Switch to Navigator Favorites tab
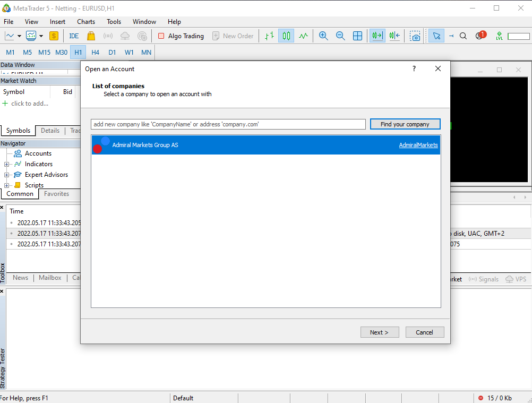The width and height of the screenshot is (532, 403). click(56, 194)
